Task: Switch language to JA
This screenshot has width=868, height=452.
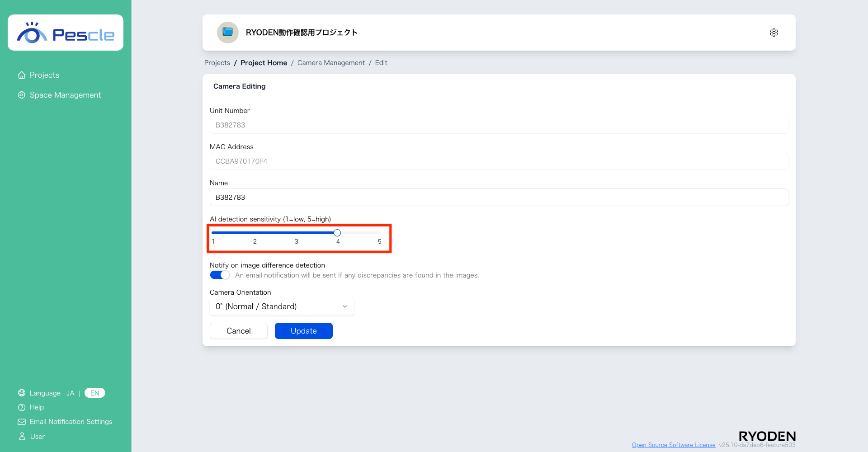Action: pyautogui.click(x=70, y=393)
